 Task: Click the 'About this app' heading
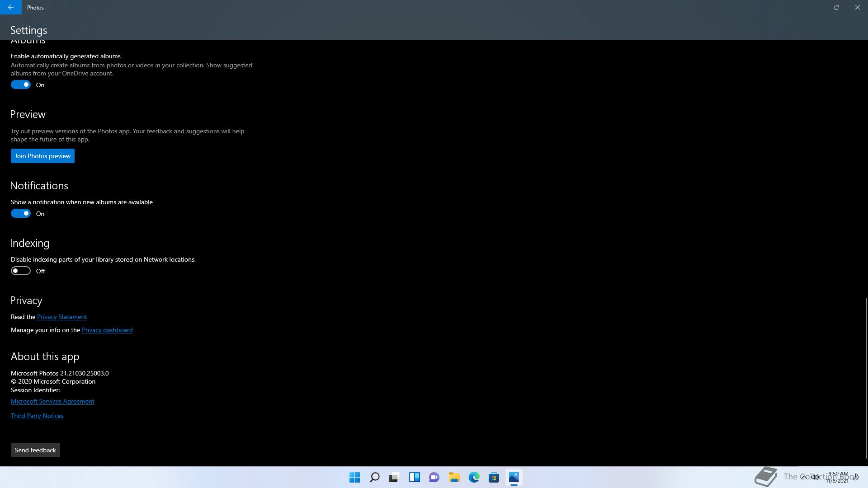point(45,357)
